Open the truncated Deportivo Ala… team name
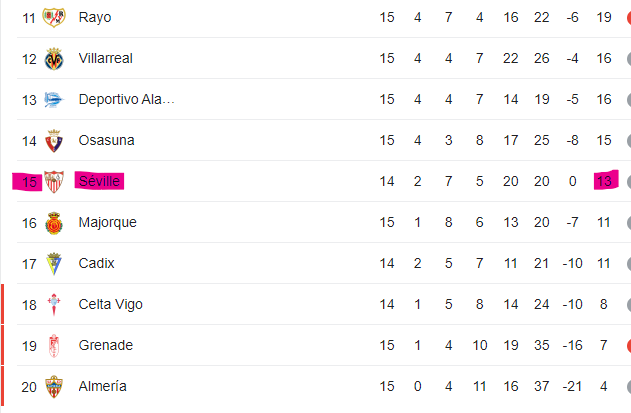The height and width of the screenshot is (413, 631). [126, 99]
